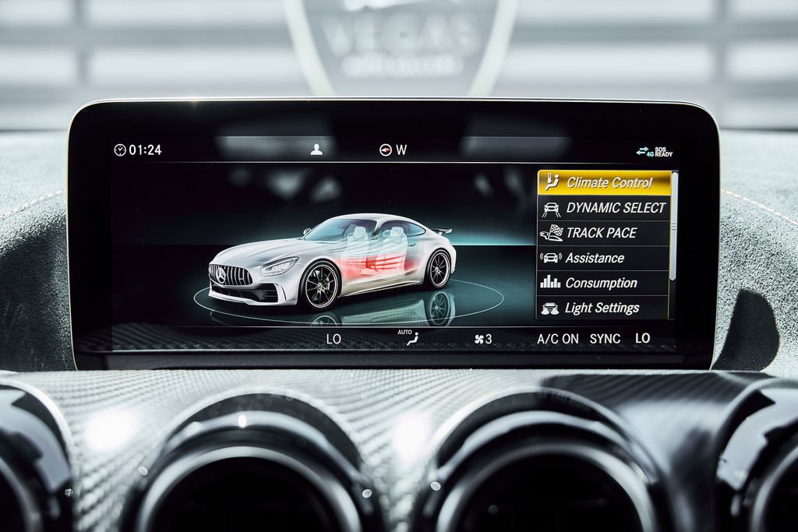This screenshot has width=798, height=532.
Task: Click the AMG GT car illustration
Action: point(332,261)
